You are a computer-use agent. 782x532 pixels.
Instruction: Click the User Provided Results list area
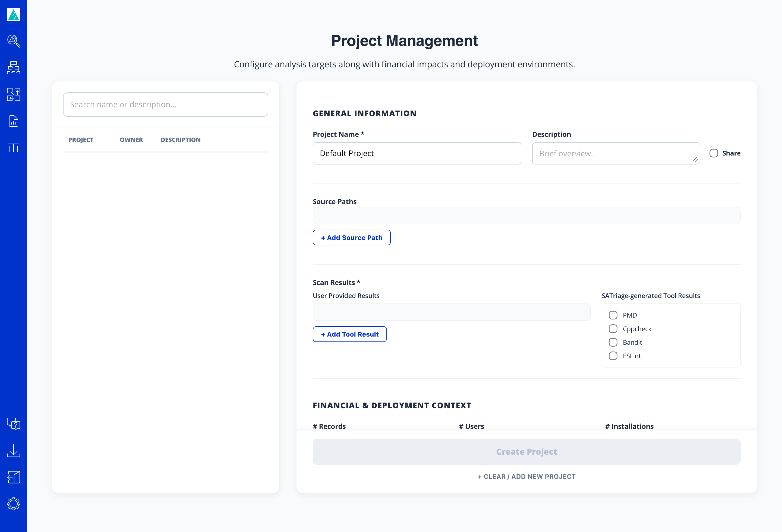coord(452,312)
